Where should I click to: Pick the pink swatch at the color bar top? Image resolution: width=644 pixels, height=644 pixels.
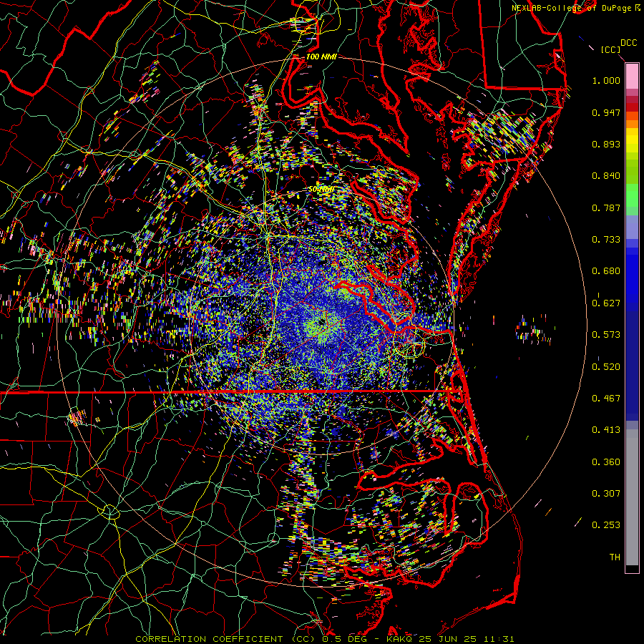(632, 76)
